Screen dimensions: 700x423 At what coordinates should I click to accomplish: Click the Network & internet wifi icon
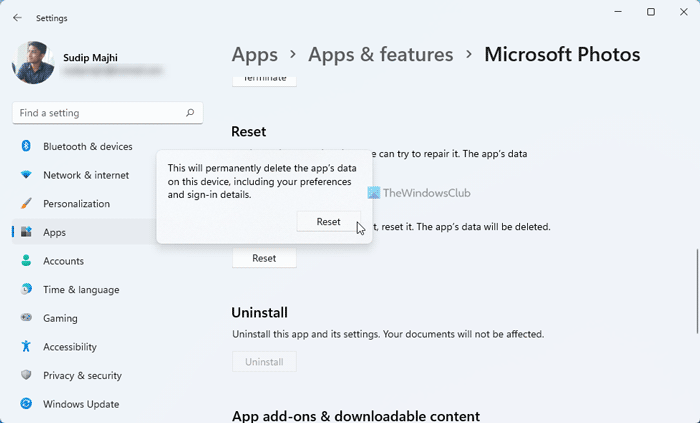[26, 174]
